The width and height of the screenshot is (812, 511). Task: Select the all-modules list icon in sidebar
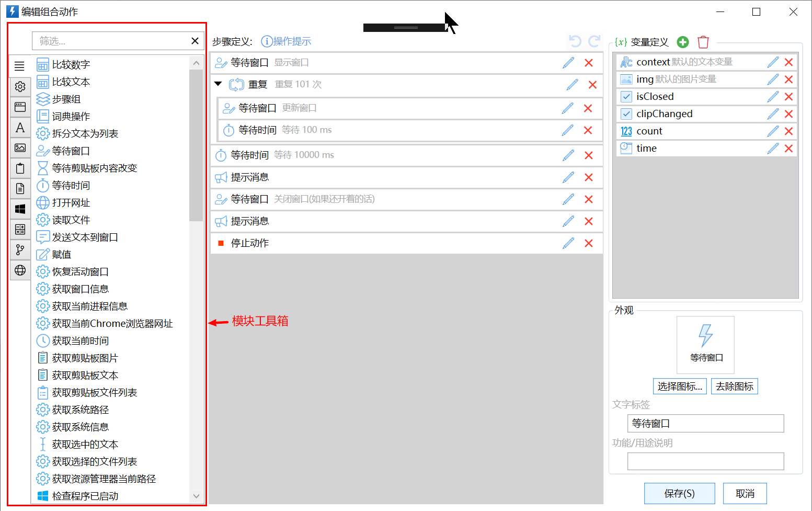tap(20, 66)
